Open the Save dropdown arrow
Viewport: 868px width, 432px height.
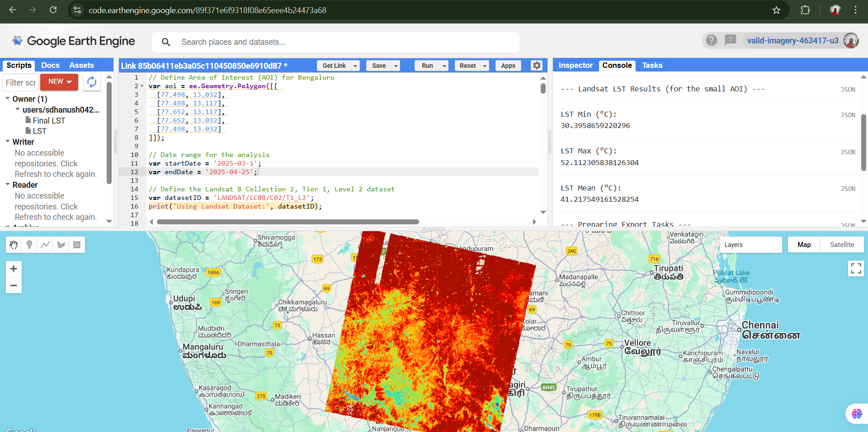coord(395,65)
